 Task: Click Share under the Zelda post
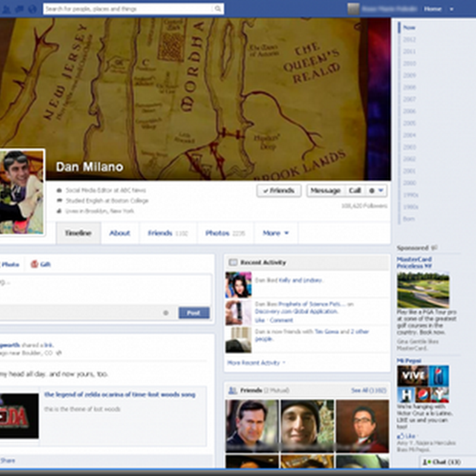click(8, 461)
